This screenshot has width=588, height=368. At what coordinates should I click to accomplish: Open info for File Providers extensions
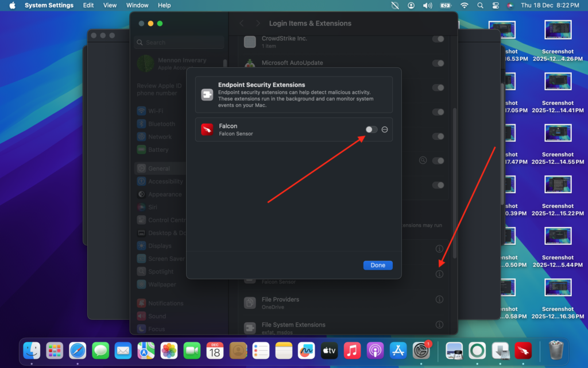click(x=439, y=299)
